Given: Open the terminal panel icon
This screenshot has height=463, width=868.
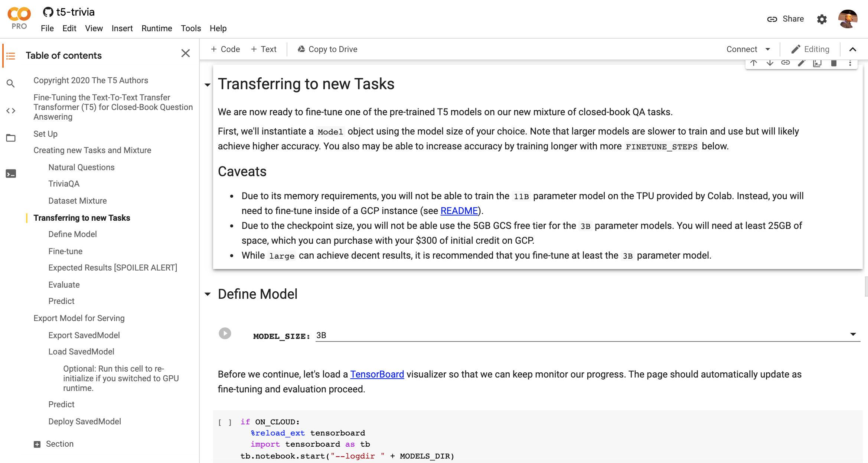Looking at the screenshot, I should [x=11, y=174].
